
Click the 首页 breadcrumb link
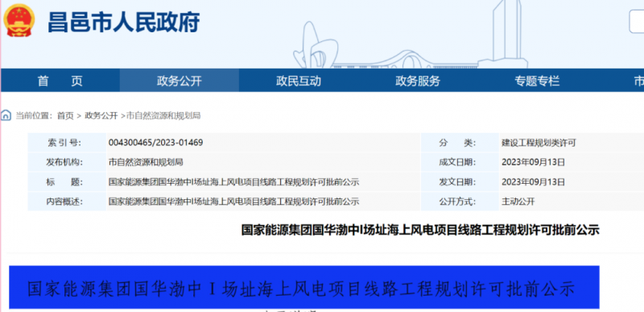click(x=65, y=116)
